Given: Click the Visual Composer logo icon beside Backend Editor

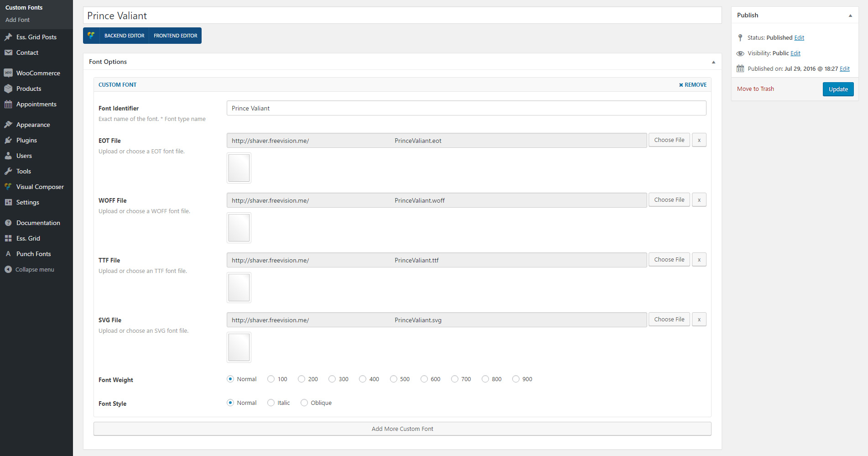Looking at the screenshot, I should click(x=91, y=36).
